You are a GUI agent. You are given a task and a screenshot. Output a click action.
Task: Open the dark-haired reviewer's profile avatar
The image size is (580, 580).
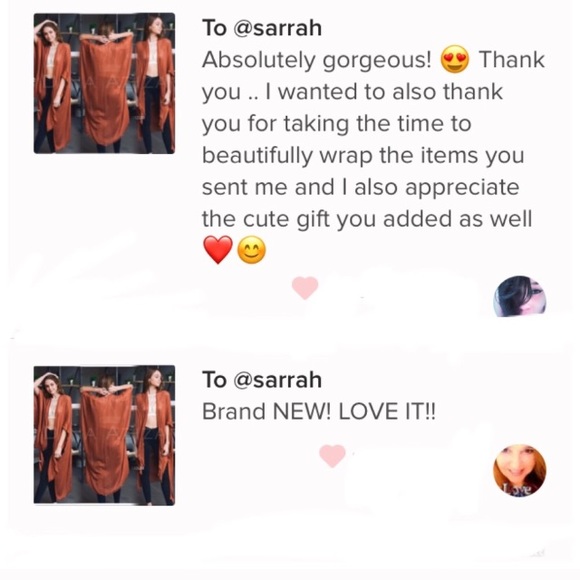coord(520,296)
